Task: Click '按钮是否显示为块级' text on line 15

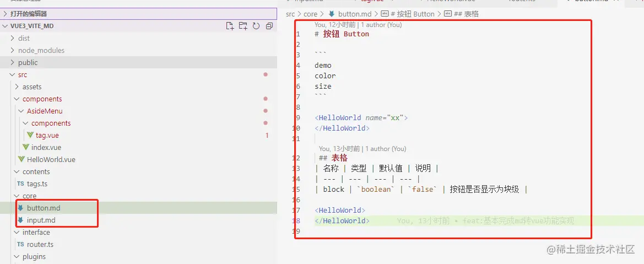Action: tap(484, 190)
